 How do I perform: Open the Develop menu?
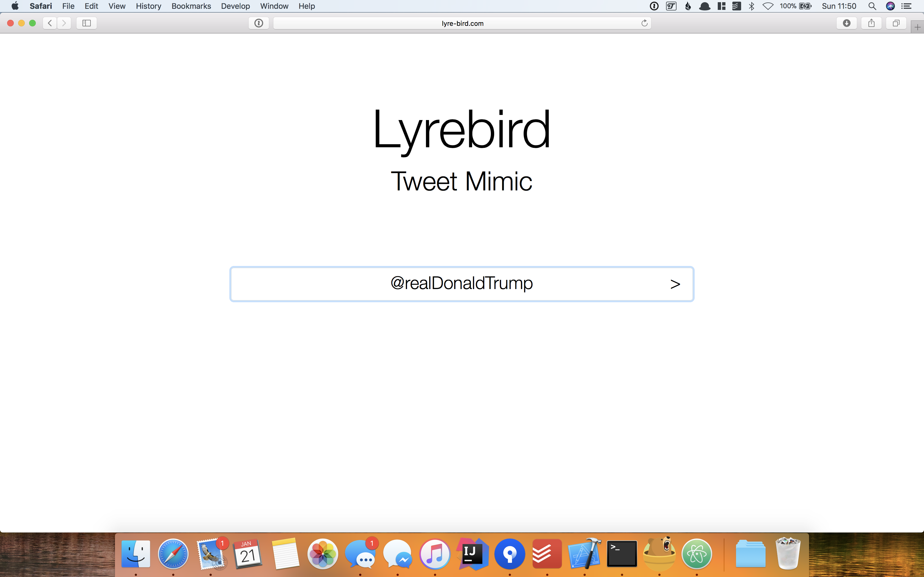pyautogui.click(x=235, y=6)
